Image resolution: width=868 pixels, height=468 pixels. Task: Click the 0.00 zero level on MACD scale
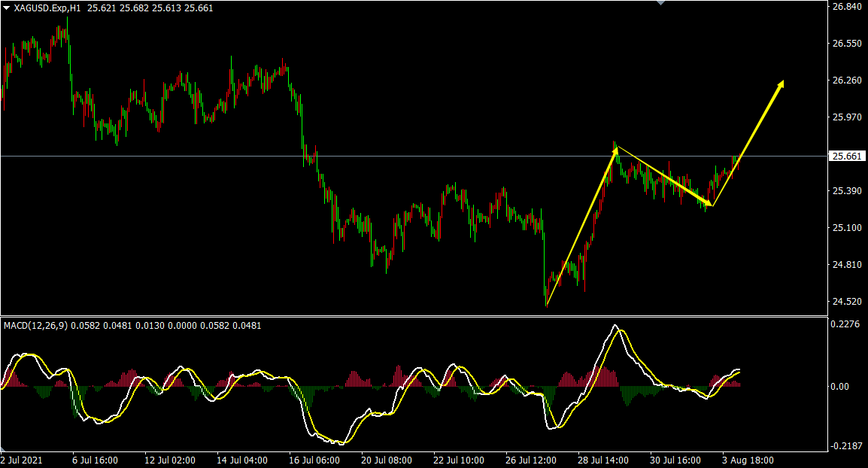point(840,387)
